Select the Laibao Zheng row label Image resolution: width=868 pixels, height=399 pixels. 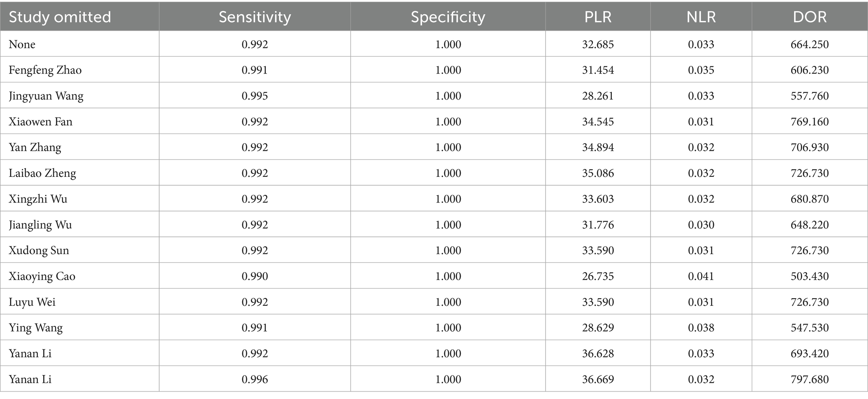(42, 173)
